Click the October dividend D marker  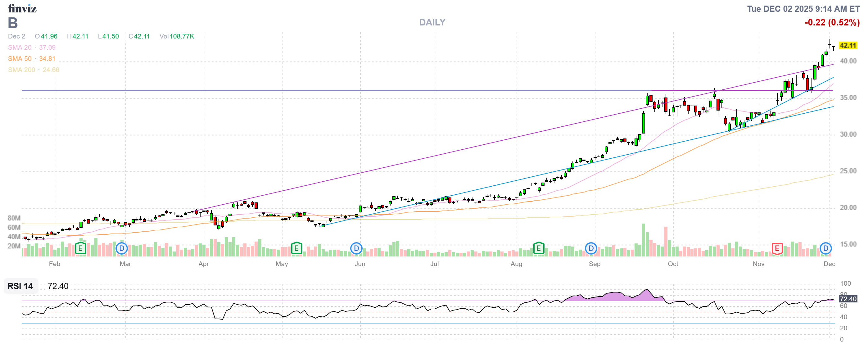click(x=591, y=248)
